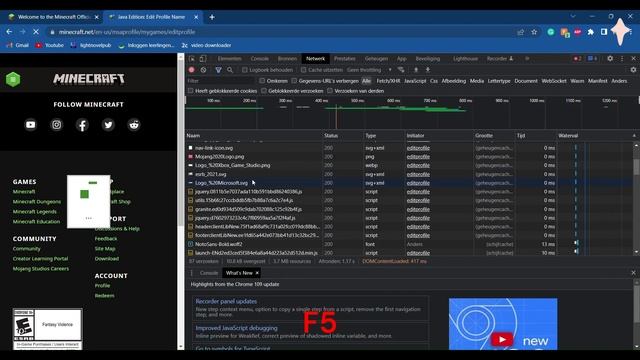The width and height of the screenshot is (640, 360).
Task: Open network panel settings gear
Action: pos(633,70)
